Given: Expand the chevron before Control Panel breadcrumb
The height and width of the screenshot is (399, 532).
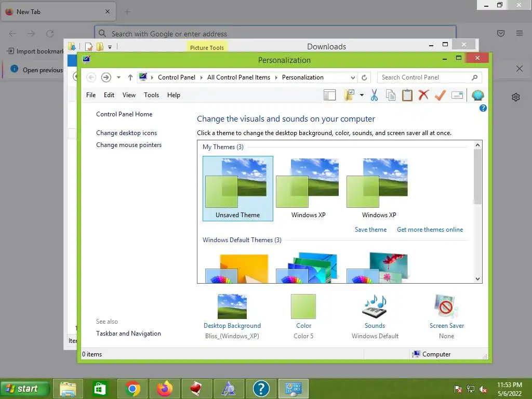Looking at the screenshot, I should tap(152, 78).
